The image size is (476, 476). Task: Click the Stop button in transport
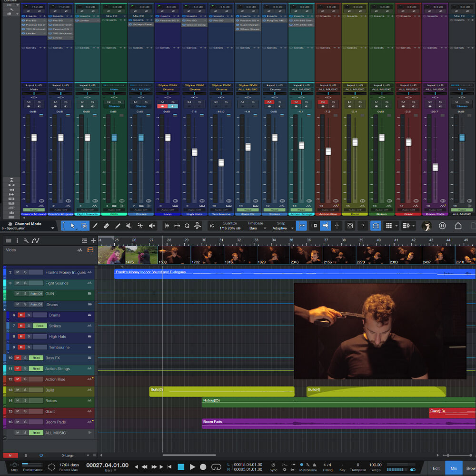click(x=181, y=467)
